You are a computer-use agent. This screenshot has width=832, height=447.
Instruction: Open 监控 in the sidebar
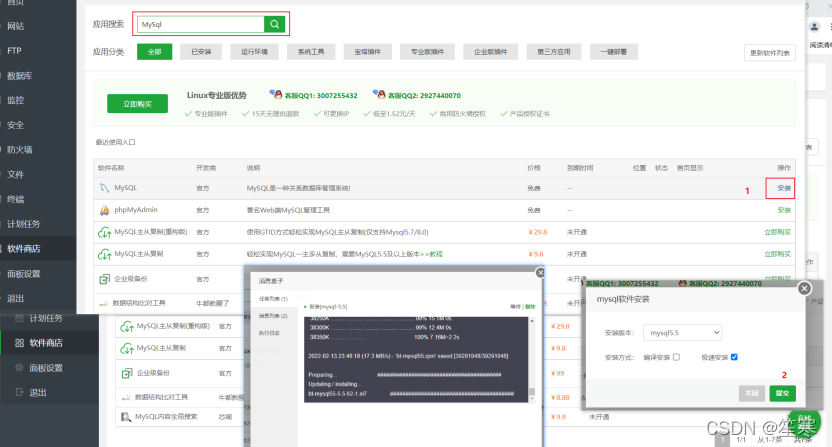pyautogui.click(x=15, y=100)
